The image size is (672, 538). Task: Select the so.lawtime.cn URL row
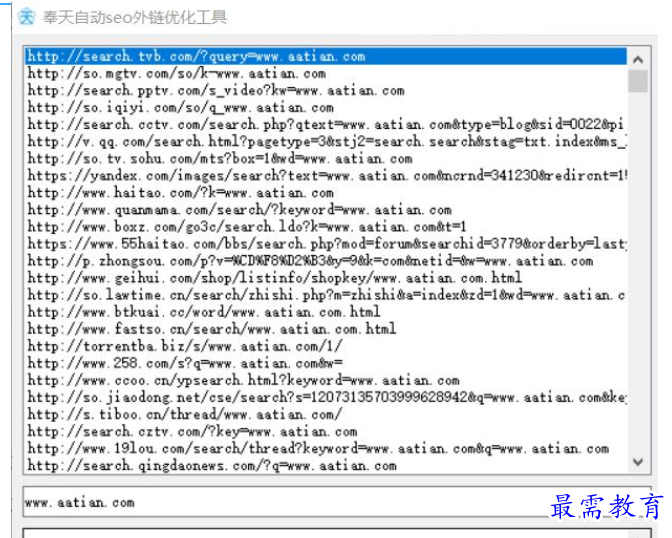pyautogui.click(x=326, y=295)
